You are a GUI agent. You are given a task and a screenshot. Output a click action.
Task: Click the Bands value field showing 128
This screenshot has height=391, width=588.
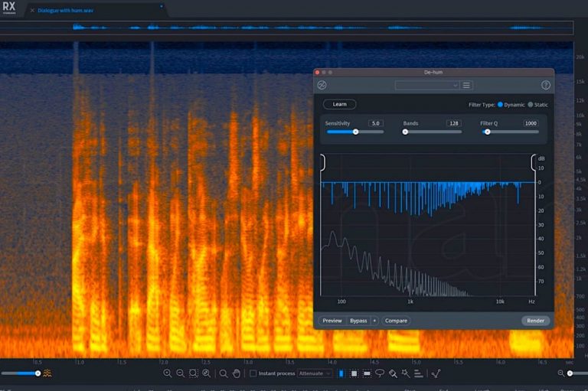(453, 123)
